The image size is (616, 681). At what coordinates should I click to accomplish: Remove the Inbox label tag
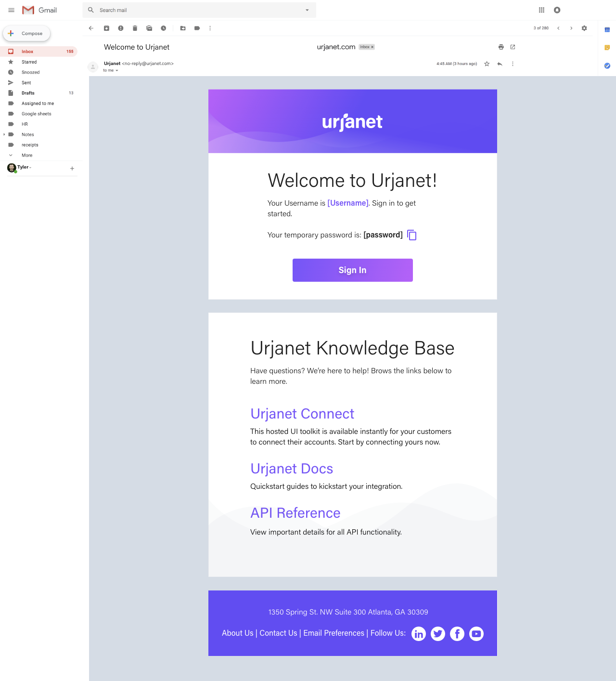(372, 47)
